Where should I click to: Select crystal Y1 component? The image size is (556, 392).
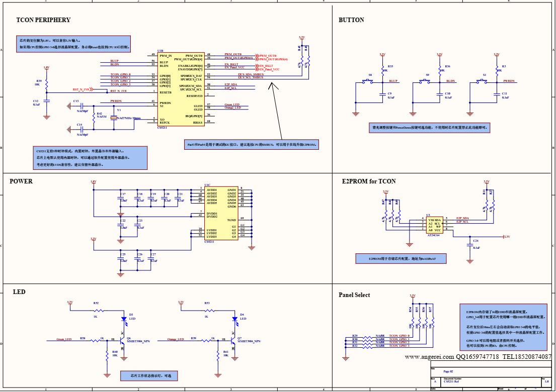coord(114,118)
